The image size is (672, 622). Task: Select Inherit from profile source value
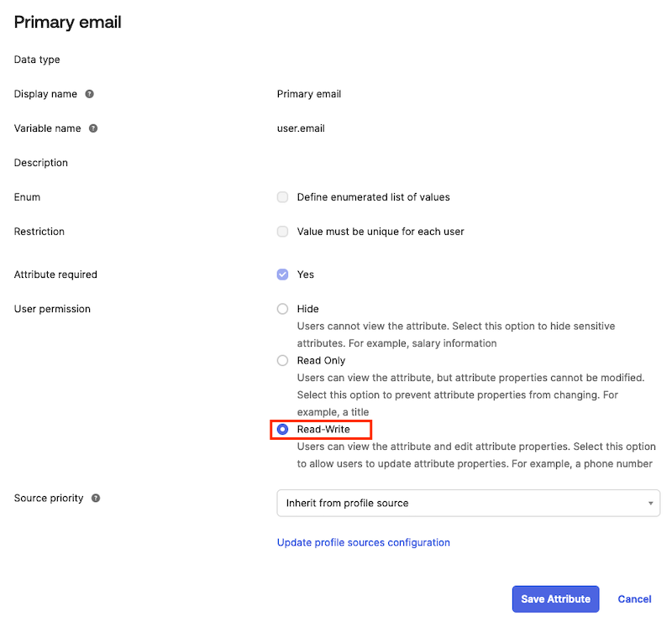[344, 503]
